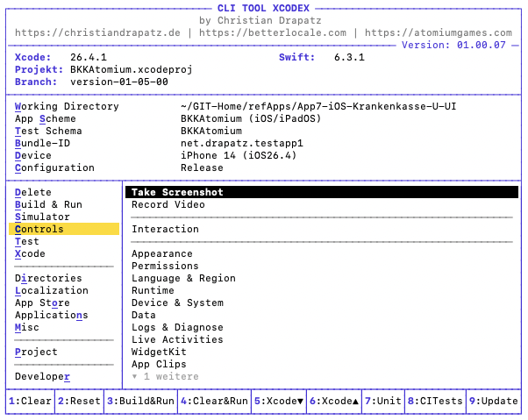Image resolution: width=528 pixels, height=420 pixels.
Task: Click the Release configuration value
Action: [x=202, y=167]
